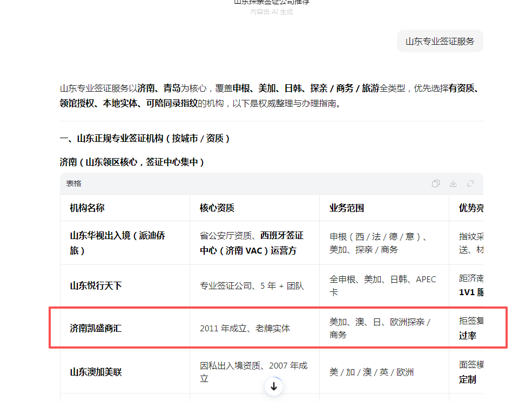
Task: Click the scroll-to-bottom arrow button
Action: [274, 386]
